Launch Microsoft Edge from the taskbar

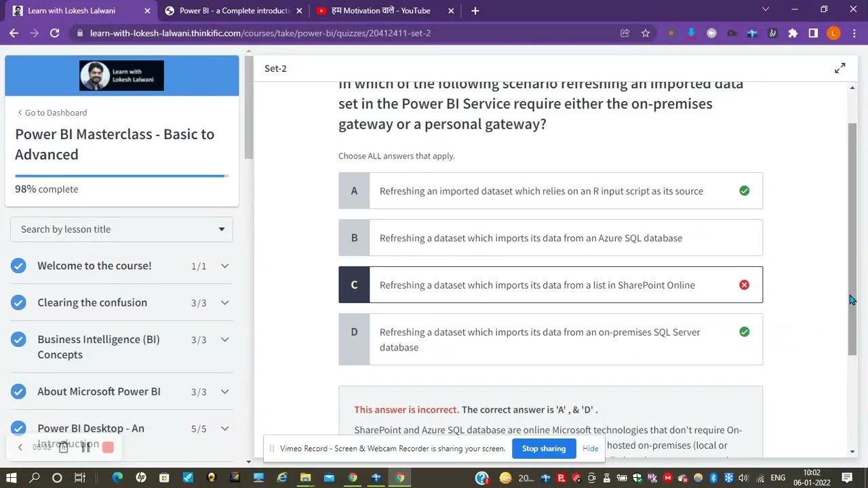(x=118, y=478)
